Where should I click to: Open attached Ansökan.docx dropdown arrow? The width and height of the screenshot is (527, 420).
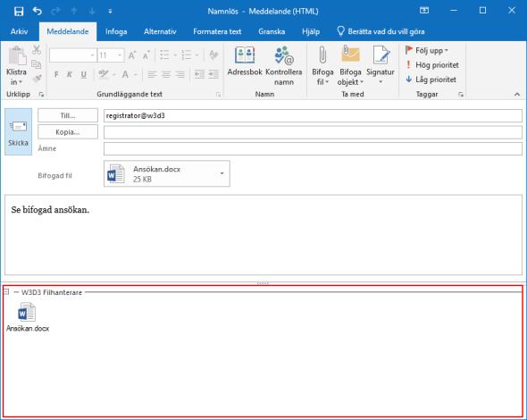tap(222, 173)
